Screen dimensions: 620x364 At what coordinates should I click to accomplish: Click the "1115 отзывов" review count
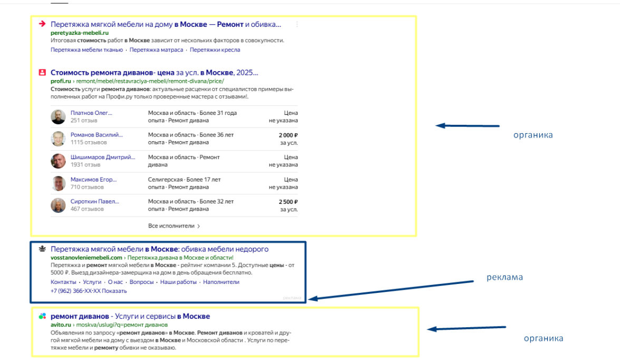[89, 142]
